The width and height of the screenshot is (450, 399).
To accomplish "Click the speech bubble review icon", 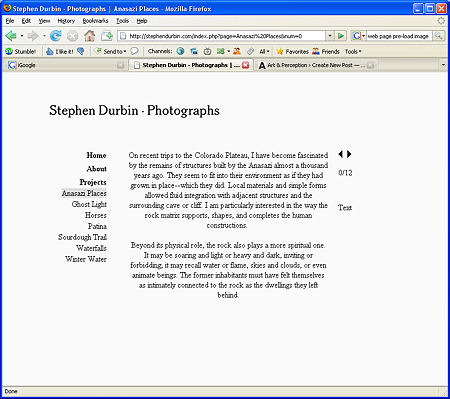I will tap(134, 51).
